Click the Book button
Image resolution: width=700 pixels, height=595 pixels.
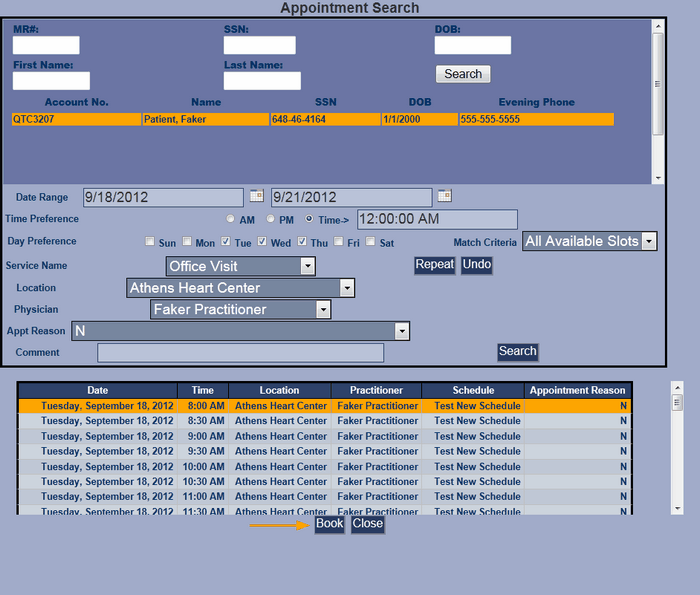[329, 524]
